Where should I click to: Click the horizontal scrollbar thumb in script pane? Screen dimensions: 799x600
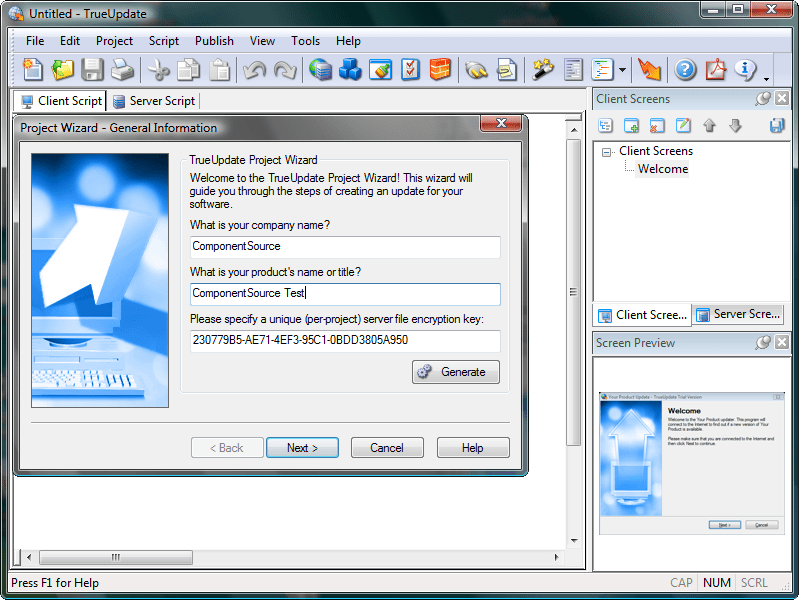coord(116,557)
